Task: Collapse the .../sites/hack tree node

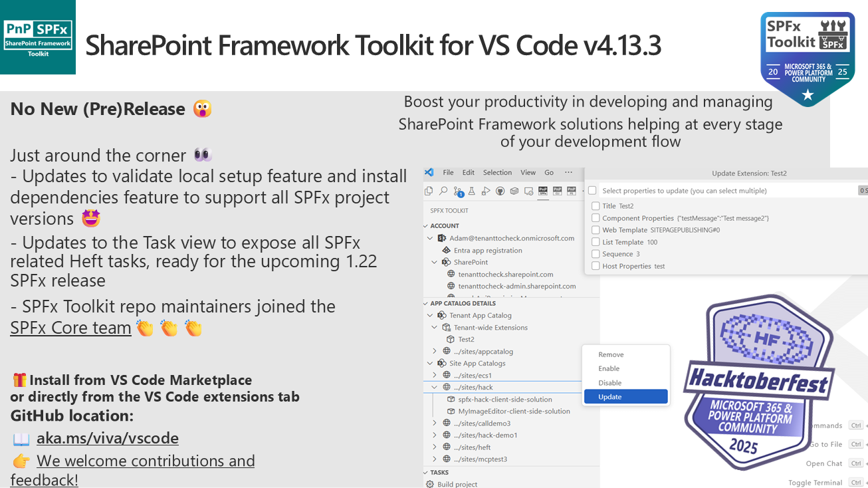Action: pos(435,388)
